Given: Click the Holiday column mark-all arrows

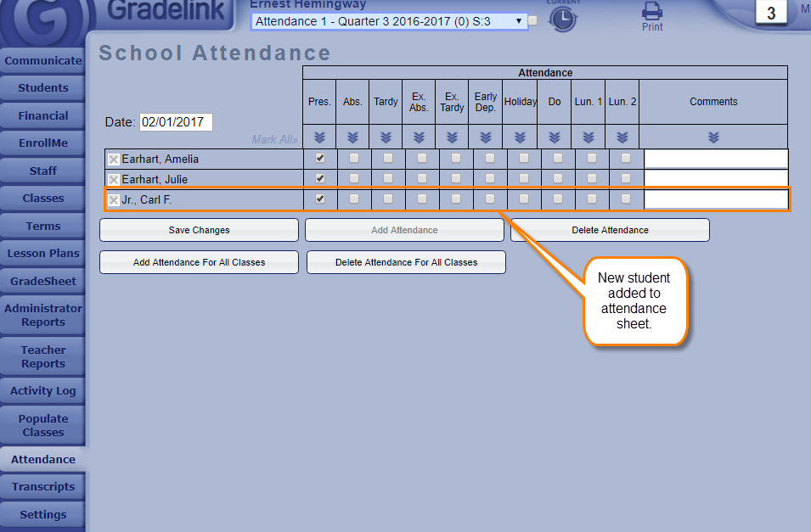Looking at the screenshot, I should 520,137.
